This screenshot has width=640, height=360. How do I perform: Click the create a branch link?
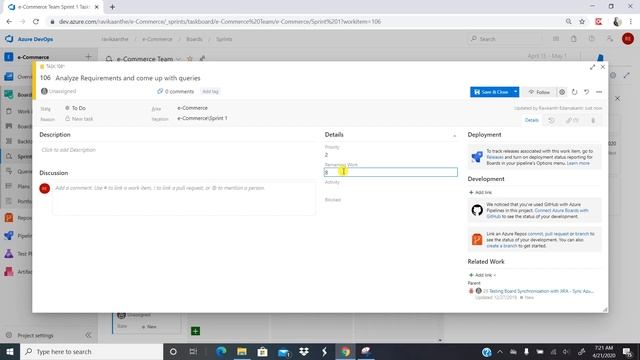(x=501, y=246)
